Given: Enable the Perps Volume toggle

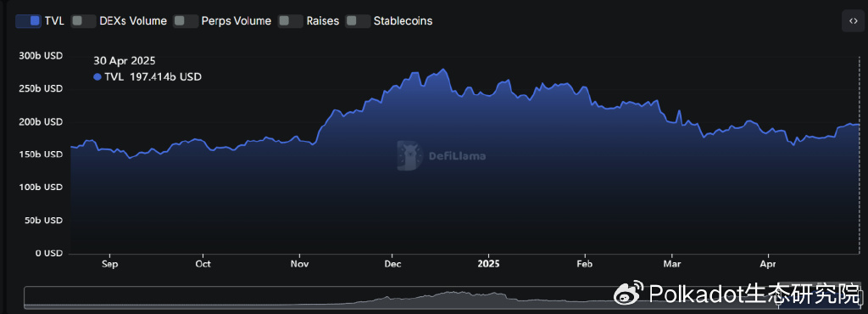Looking at the screenshot, I should [186, 21].
